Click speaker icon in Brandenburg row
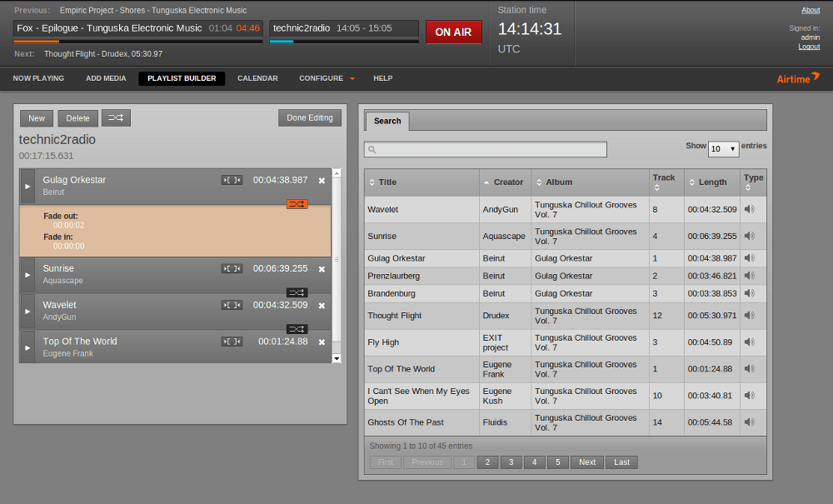 point(749,293)
